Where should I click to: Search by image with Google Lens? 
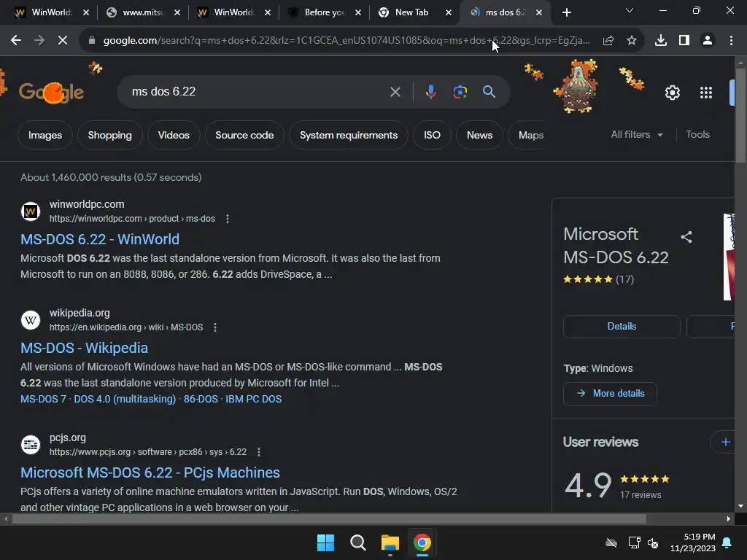click(460, 92)
